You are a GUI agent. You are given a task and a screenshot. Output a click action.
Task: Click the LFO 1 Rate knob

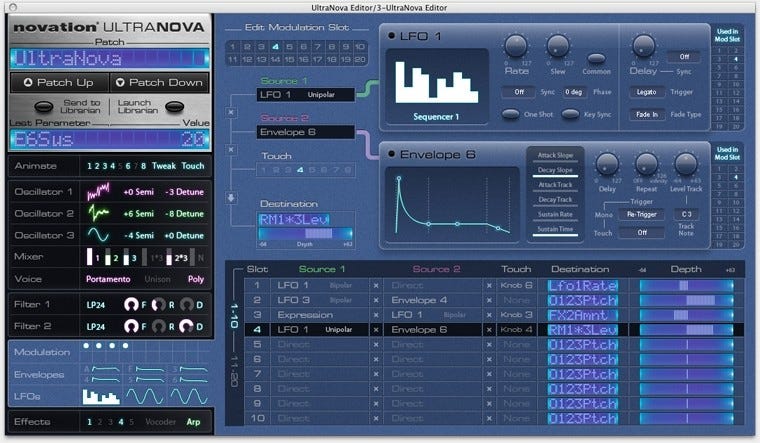(516, 45)
